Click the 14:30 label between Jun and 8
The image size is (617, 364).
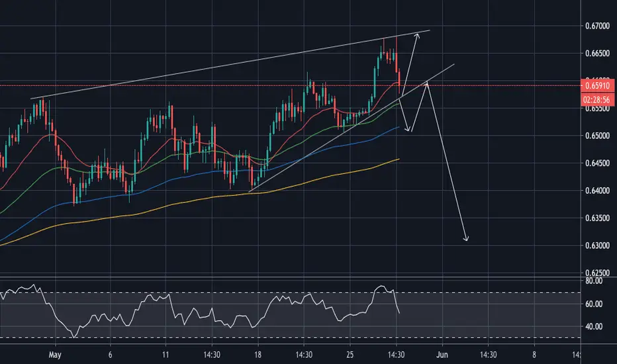(489, 355)
